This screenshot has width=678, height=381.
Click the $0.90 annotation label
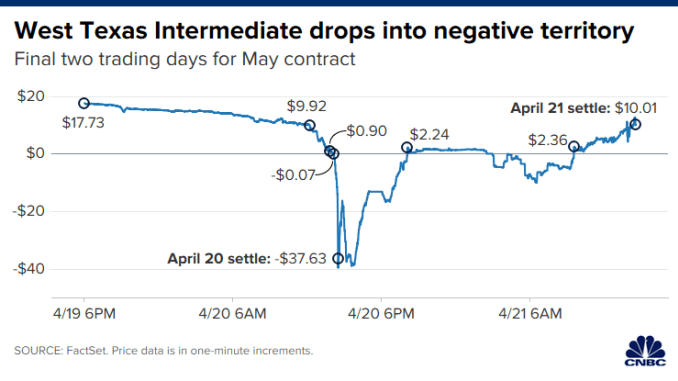367,131
